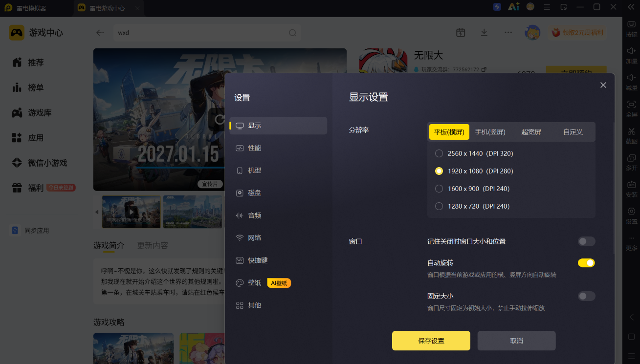640x364 pixels.
Task: Click the 加量 volume up icon
Action: 631,55
